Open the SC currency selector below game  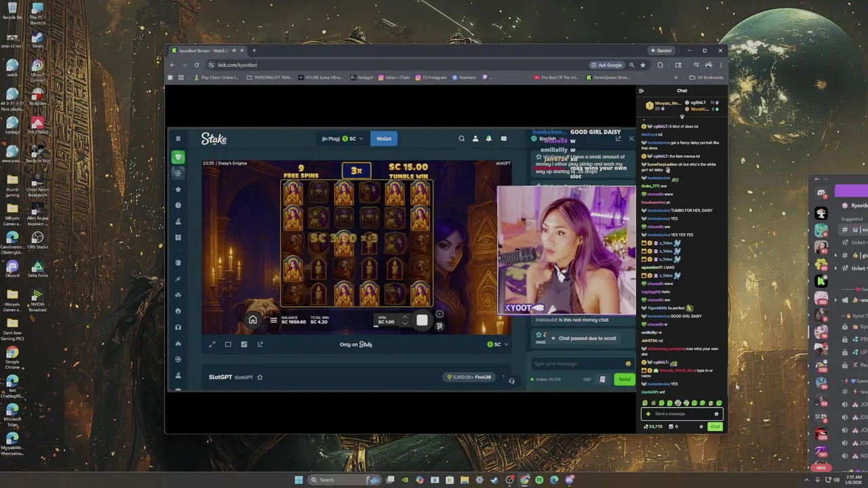click(498, 344)
